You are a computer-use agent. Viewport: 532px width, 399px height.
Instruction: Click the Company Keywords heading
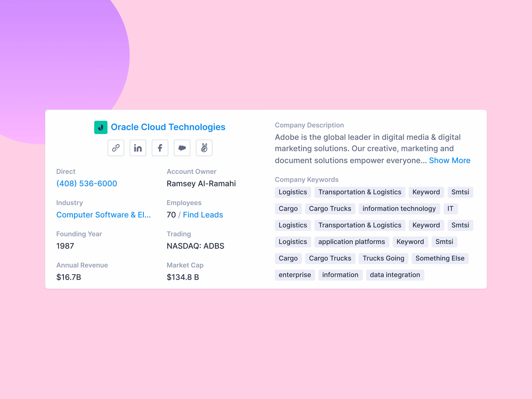click(x=307, y=180)
